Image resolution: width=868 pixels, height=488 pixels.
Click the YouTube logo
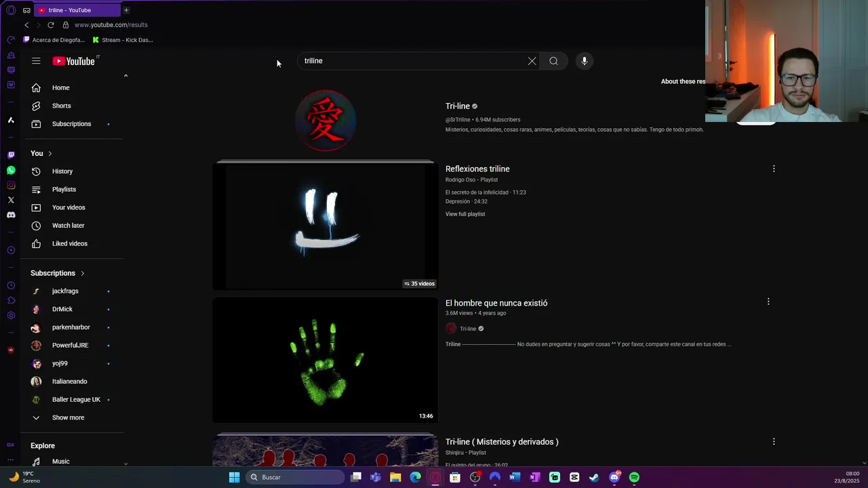[x=73, y=61]
